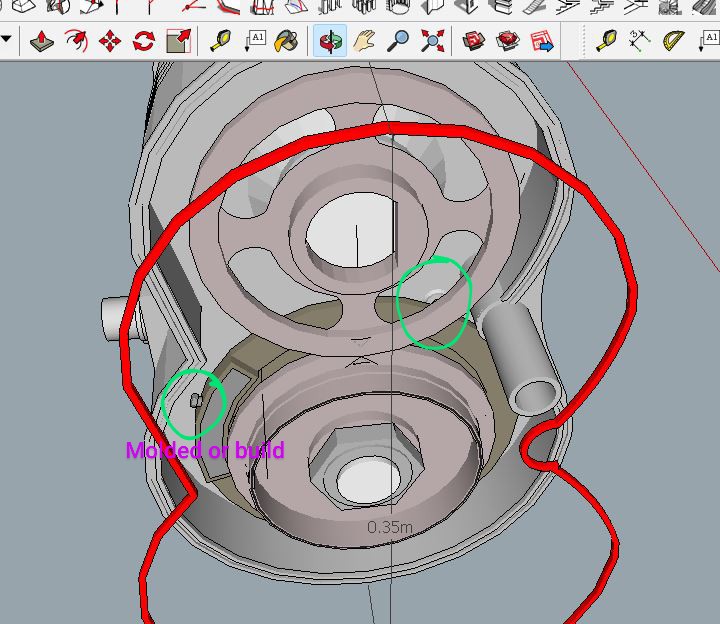Click the Send to LayOut icon
The width and height of the screenshot is (720, 624).
(542, 41)
